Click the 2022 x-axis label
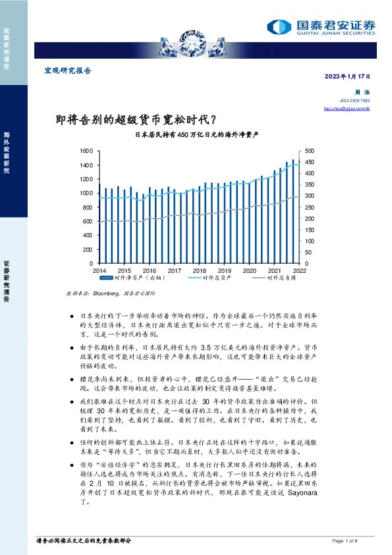392x555 pixels. tap(300, 271)
